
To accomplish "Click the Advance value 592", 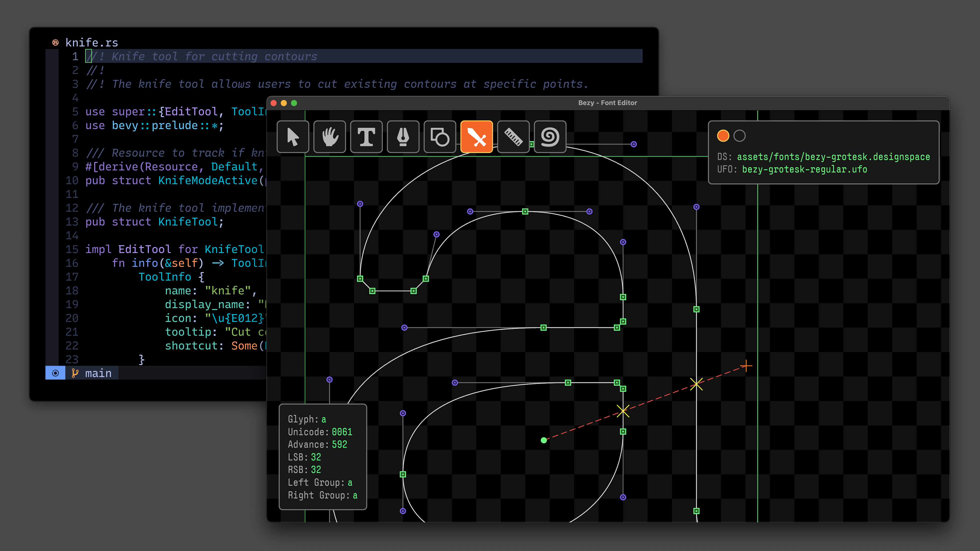I will click(x=339, y=445).
